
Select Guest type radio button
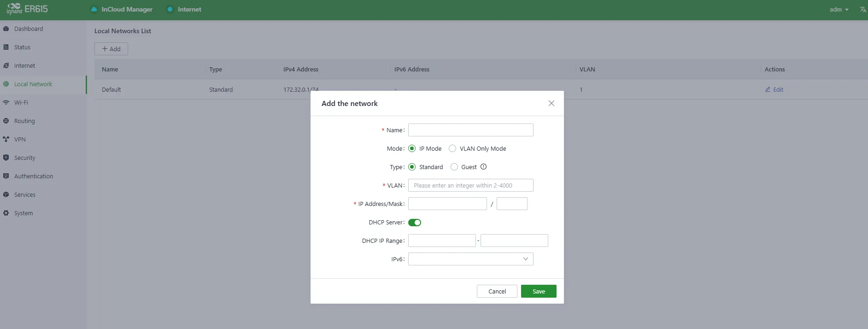(454, 167)
